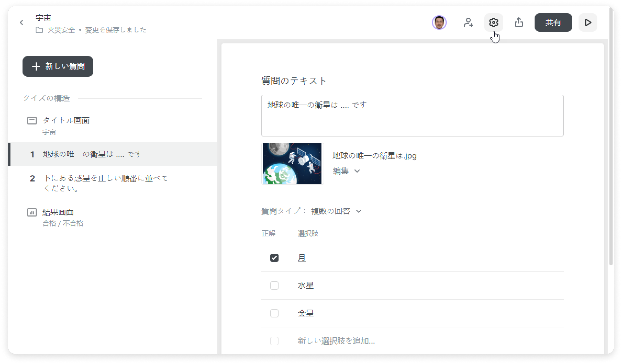
Task: Expand the 編集 image dropdown
Action: tap(346, 171)
